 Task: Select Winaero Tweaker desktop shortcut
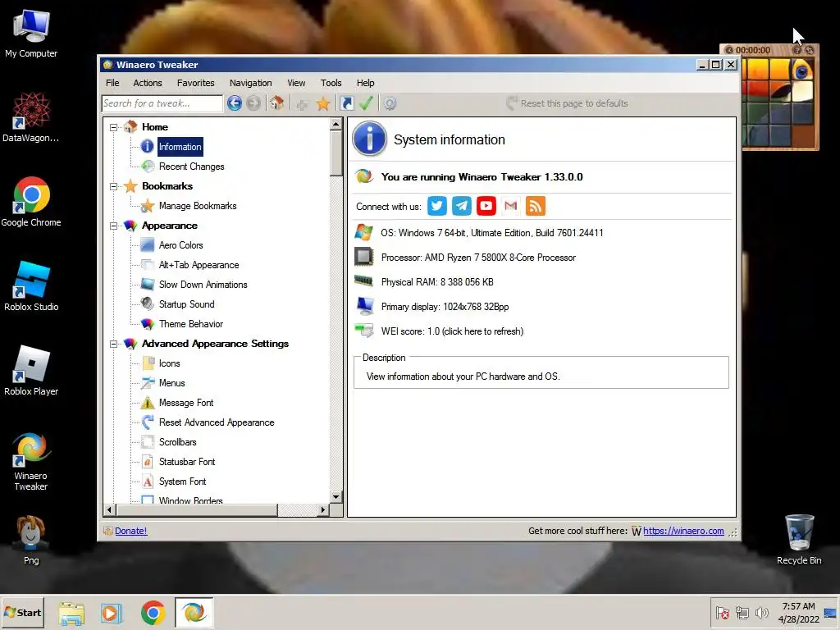coord(31,462)
